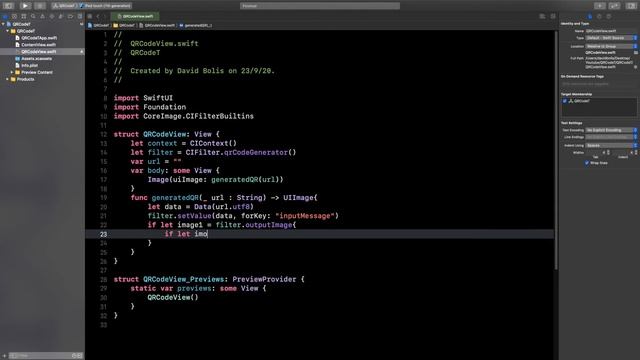The image size is (640, 360).
Task: Add editor on right
Action: coord(553,16)
